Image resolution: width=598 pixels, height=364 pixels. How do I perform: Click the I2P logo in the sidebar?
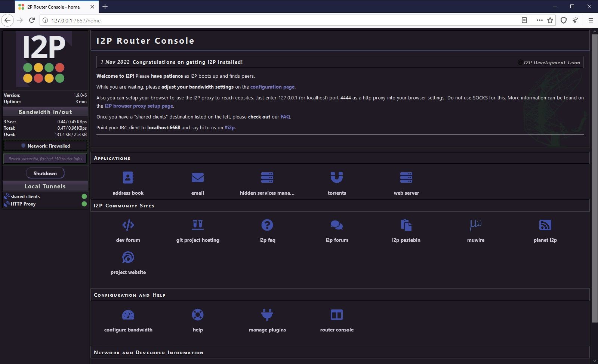[44, 59]
